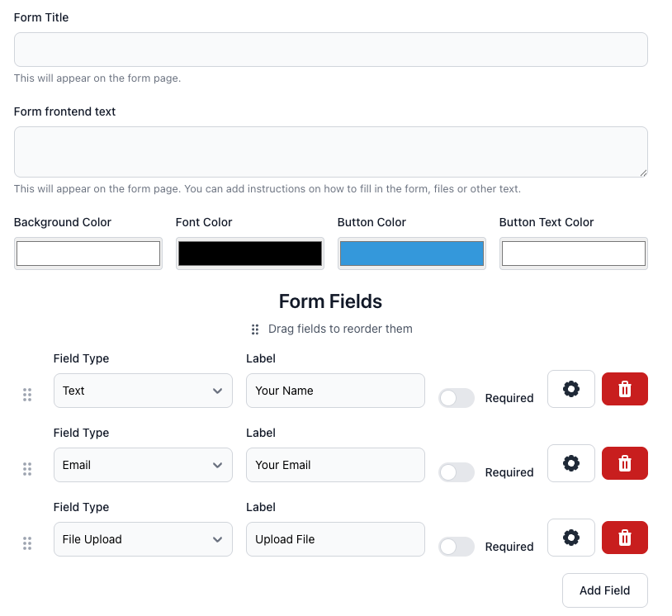
Task: Edit the Your Name label input
Action: coord(335,391)
